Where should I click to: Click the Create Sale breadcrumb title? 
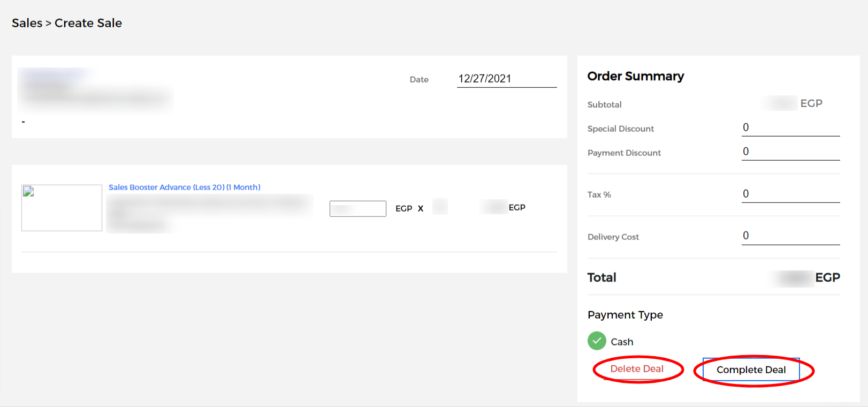pyautogui.click(x=88, y=23)
